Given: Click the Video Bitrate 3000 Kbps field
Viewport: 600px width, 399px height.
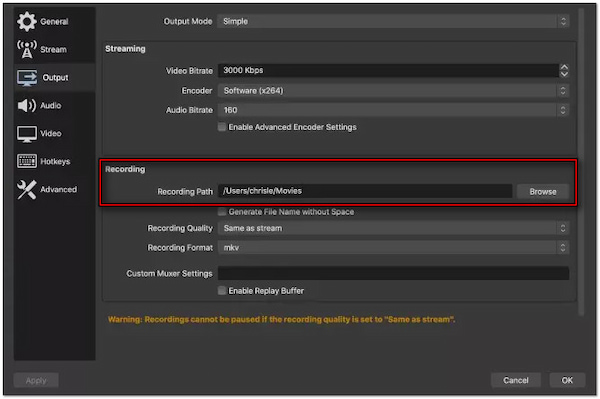Looking at the screenshot, I should click(388, 70).
